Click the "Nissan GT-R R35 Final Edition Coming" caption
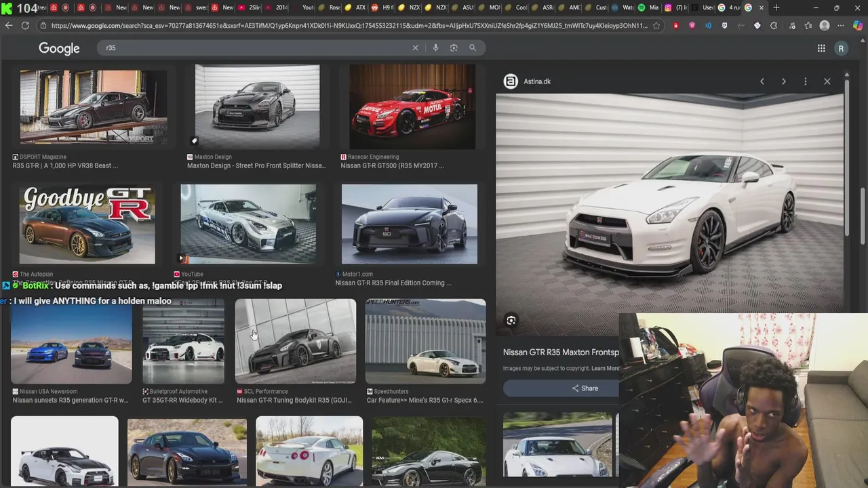Viewport: 868px width, 488px height. tap(393, 283)
